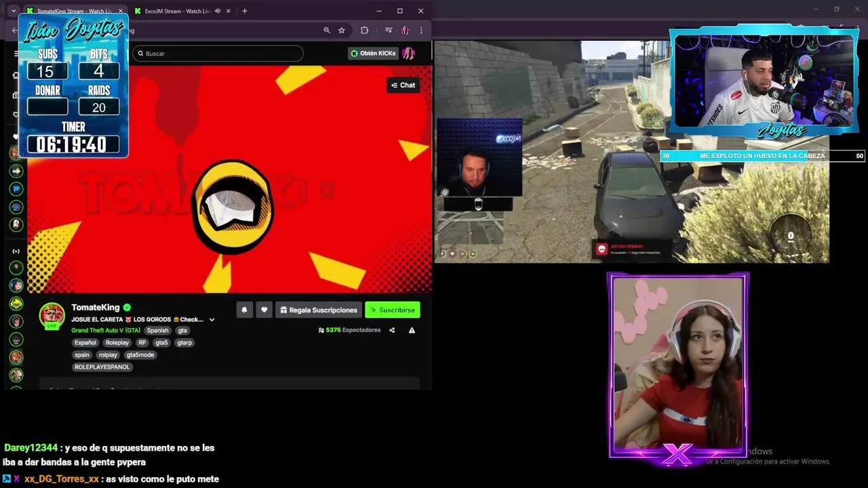The image size is (868, 488).
Task: Select the Roleplay tag
Action: point(117,343)
